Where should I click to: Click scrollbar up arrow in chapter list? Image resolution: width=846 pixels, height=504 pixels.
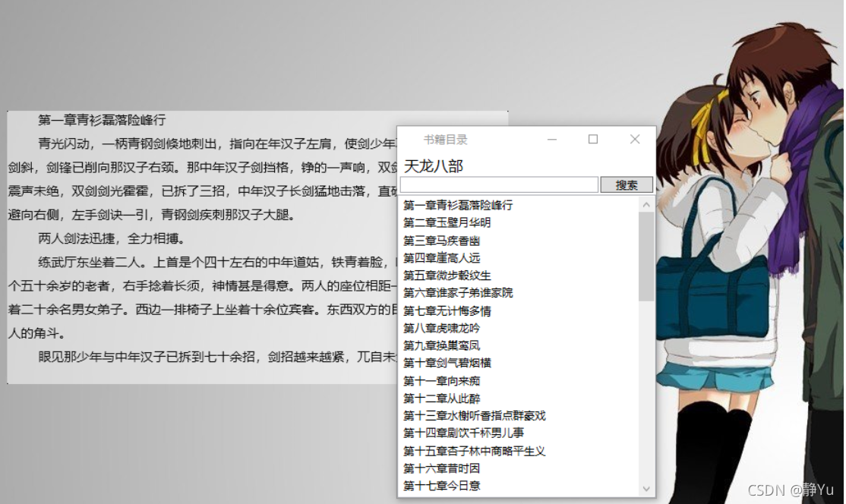pos(646,205)
